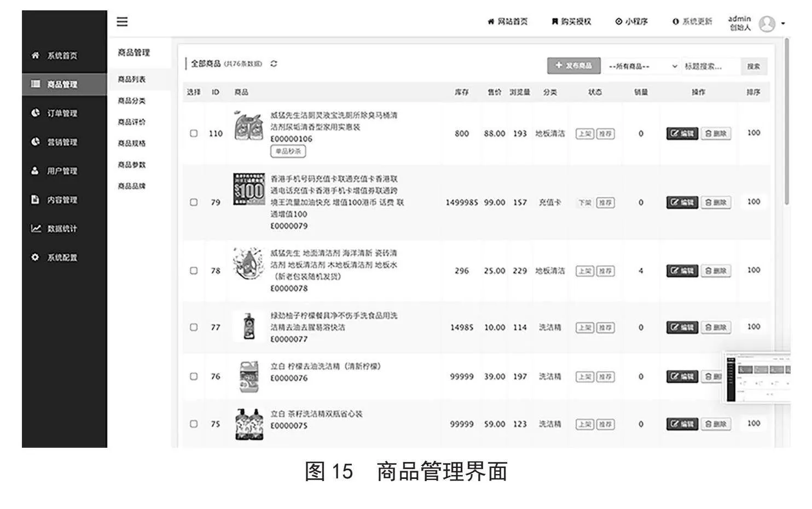
Task: Click 购买授权 in top bar
Action: coord(571,21)
